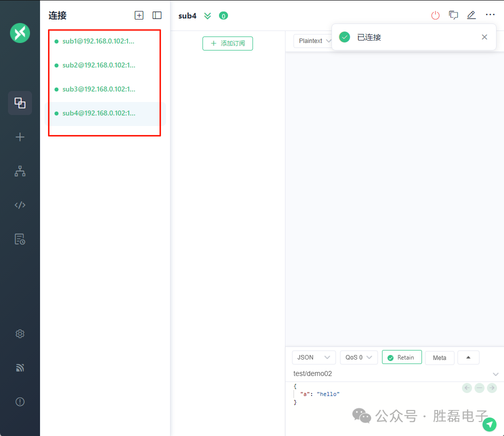Image resolution: width=504 pixels, height=436 pixels.
Task: Open the JSON payload format dropdown
Action: coord(313,357)
